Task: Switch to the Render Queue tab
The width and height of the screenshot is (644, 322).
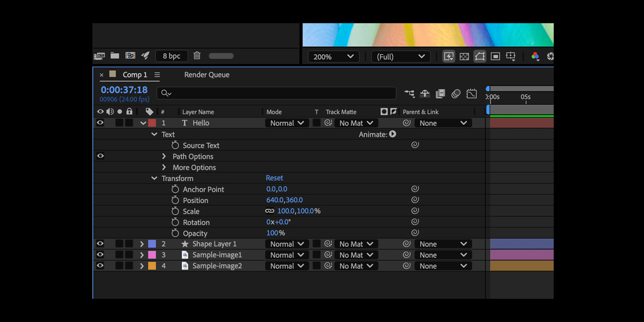Action: pos(207,75)
